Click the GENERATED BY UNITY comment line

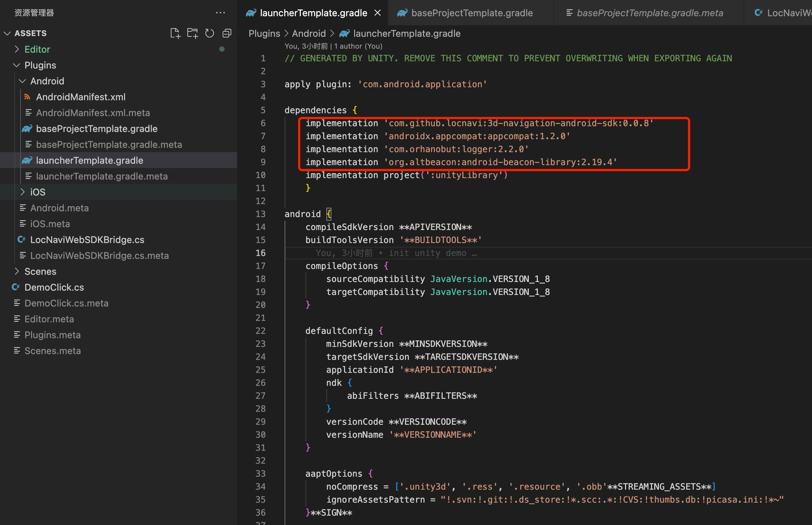(x=508, y=58)
